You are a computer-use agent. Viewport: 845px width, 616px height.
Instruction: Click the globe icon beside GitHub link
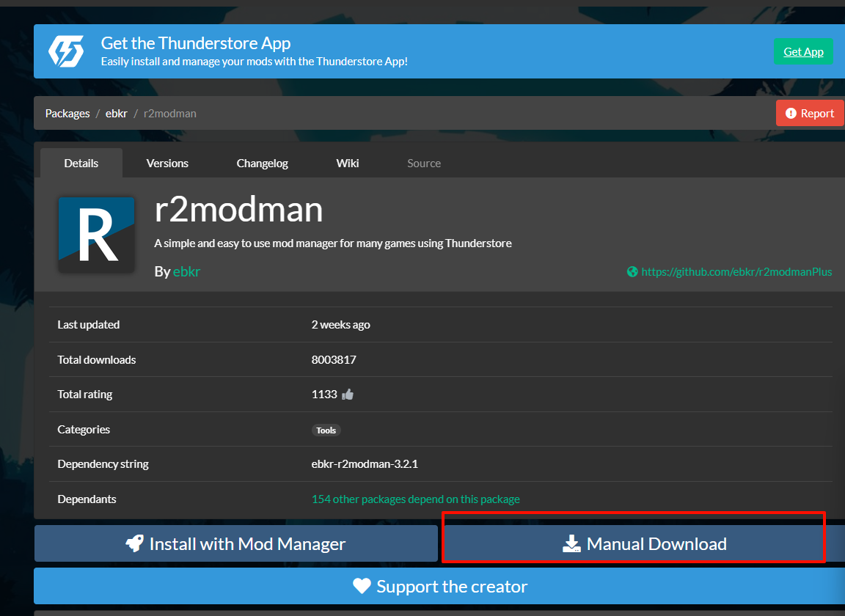click(x=632, y=271)
